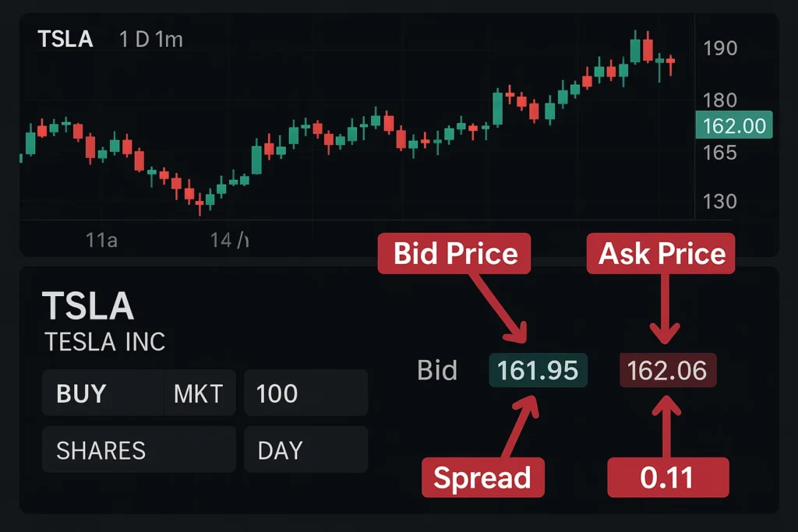Select the bid price 161.95
The image size is (798, 532).
click(x=538, y=371)
